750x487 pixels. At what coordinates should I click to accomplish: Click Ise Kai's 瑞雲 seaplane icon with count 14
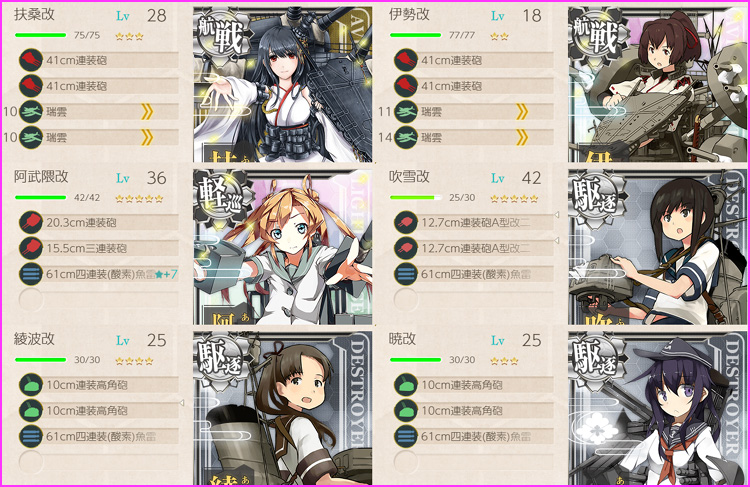coord(406,138)
